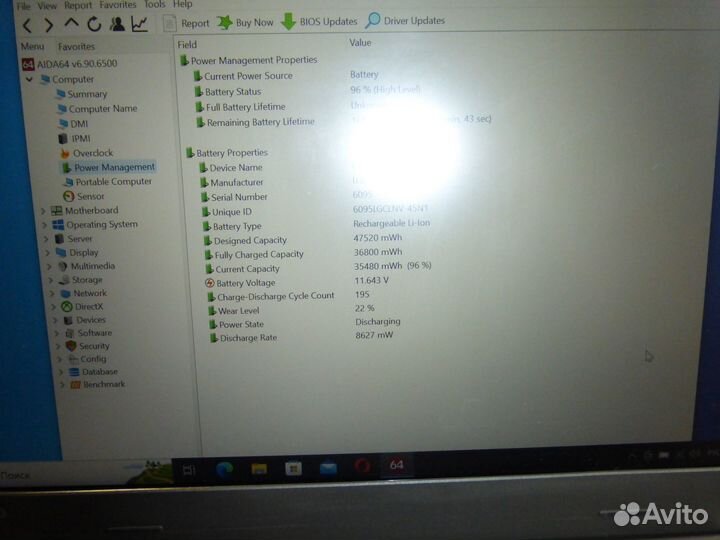Screen dimensions: 720x540
Task: Open Task View on the taskbar
Action: [x=189, y=470]
